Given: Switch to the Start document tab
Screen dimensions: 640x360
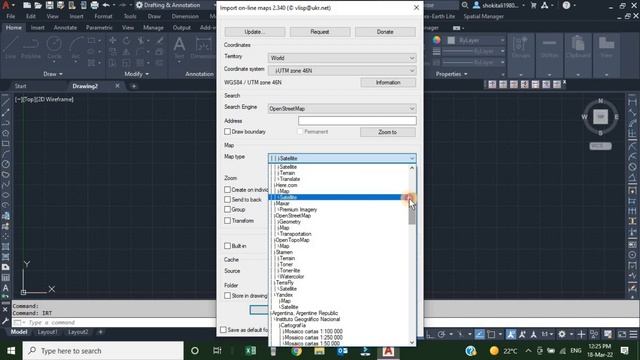Looking at the screenshot, I should [x=20, y=86].
